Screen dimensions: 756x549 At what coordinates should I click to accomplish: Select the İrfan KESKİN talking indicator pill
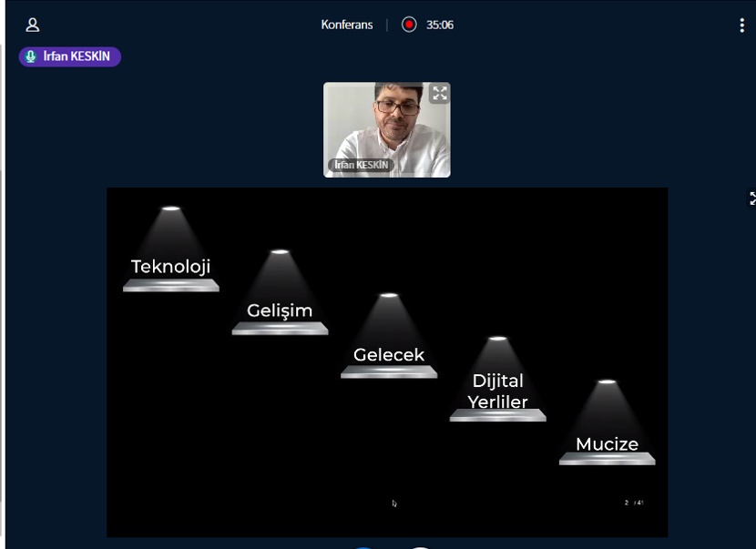pyautogui.click(x=71, y=56)
